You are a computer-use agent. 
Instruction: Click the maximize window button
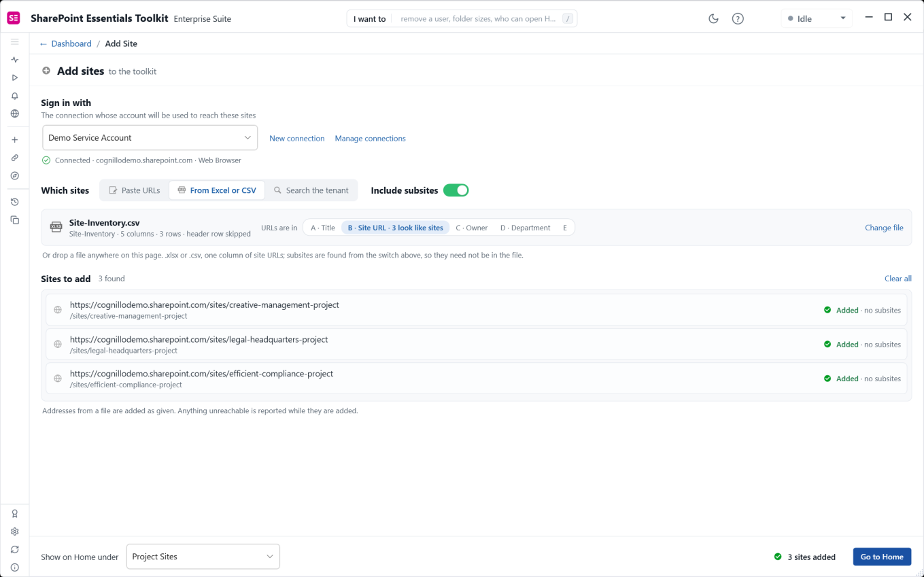[x=888, y=17]
